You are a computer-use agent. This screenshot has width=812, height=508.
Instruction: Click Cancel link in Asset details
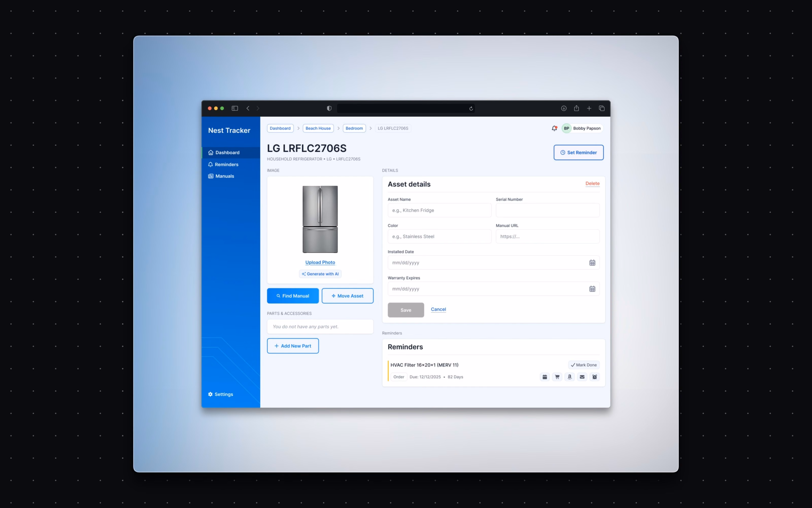pyautogui.click(x=438, y=309)
